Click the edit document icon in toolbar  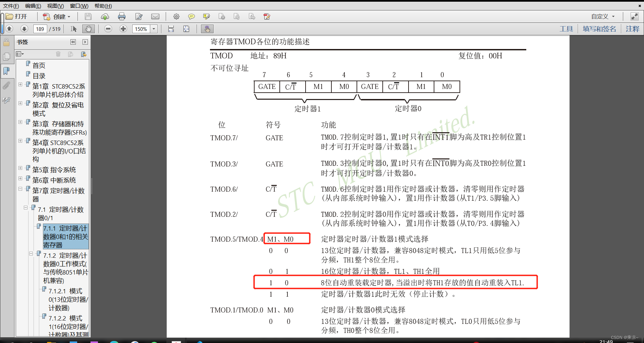coord(139,16)
